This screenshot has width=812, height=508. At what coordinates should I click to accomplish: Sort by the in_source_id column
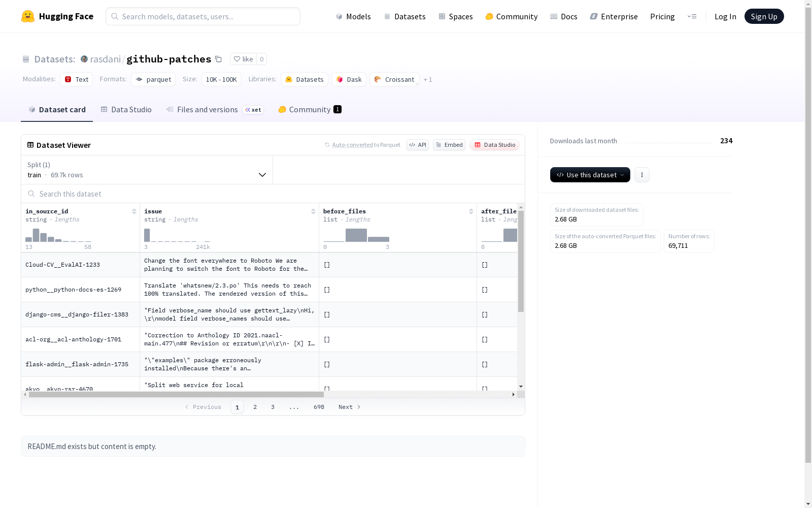click(x=134, y=211)
